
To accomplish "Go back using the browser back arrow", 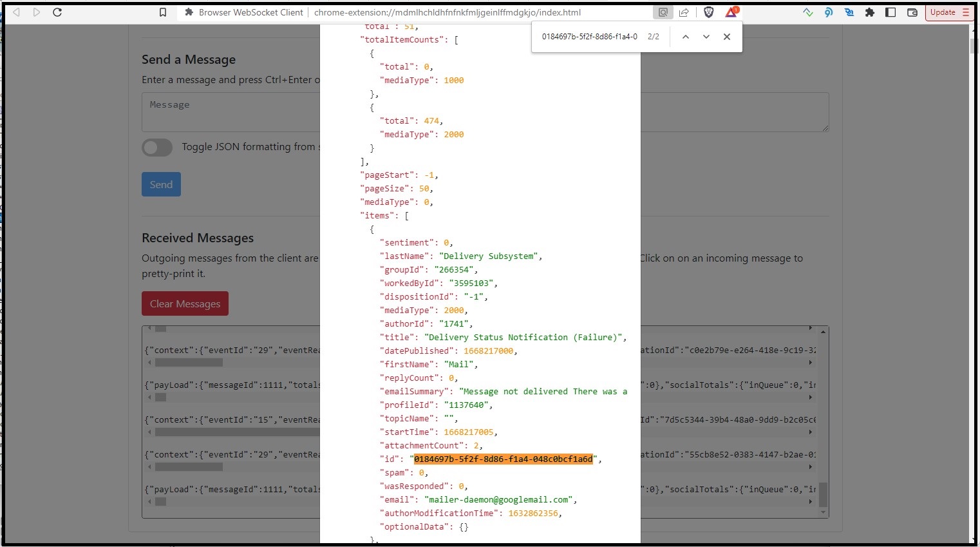I will pos(16,12).
